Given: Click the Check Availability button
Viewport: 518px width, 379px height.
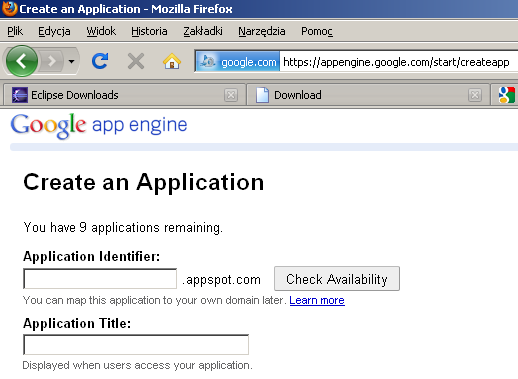Looking at the screenshot, I should [x=337, y=279].
